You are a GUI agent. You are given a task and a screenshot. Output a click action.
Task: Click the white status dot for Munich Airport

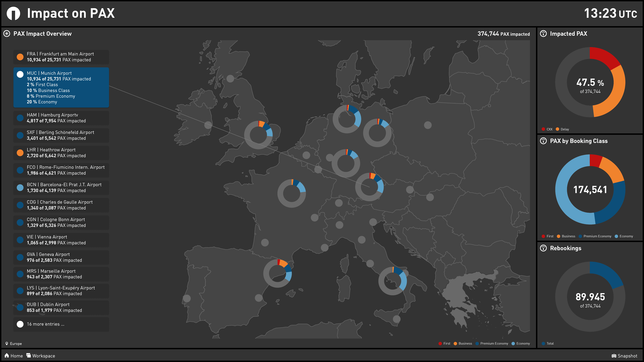[20, 74]
